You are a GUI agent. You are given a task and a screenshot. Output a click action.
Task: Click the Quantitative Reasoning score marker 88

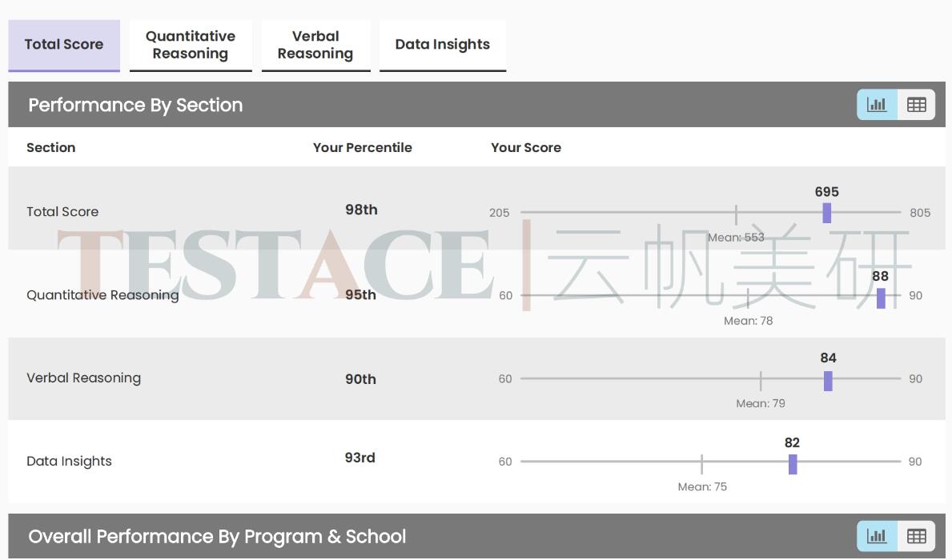881,298
